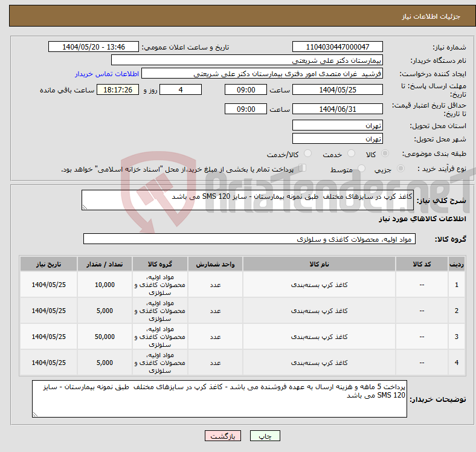Image resolution: width=476 pixels, height=452 pixels.
Task: Click the response deadline date 1404/05/25 field
Action: pyautogui.click(x=337, y=89)
